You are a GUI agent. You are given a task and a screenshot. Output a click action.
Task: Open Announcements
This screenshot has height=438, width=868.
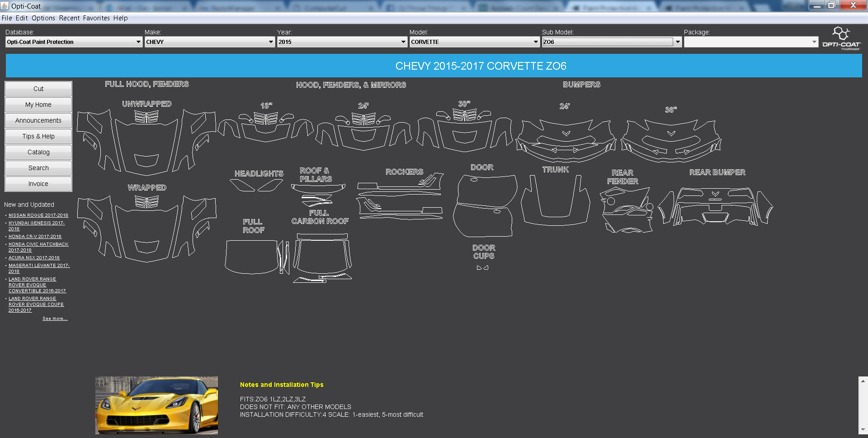[38, 120]
